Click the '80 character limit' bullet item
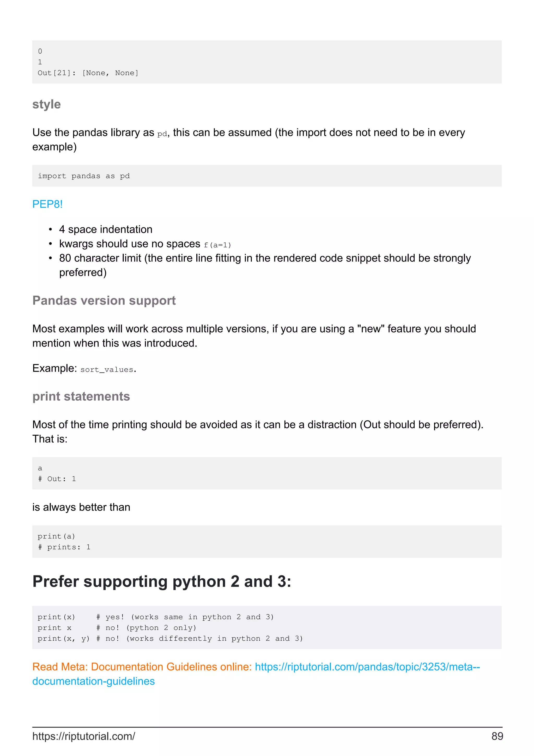Screen dimensions: 534x756 point(265,258)
